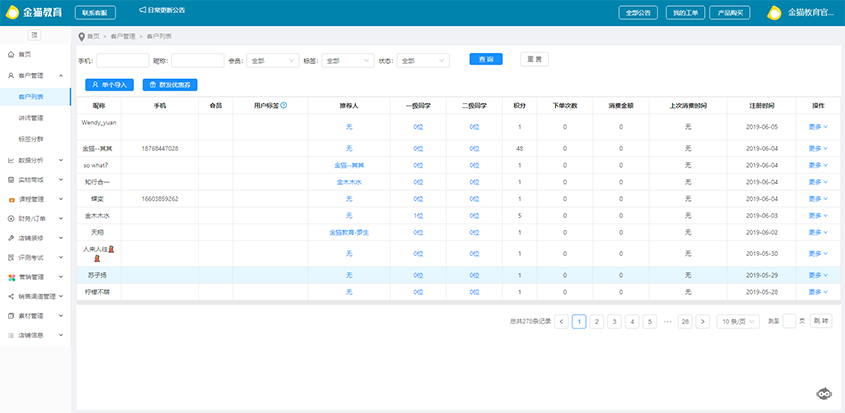
Task: Collapse the 客户管理 menu chevron
Action: click(61, 75)
